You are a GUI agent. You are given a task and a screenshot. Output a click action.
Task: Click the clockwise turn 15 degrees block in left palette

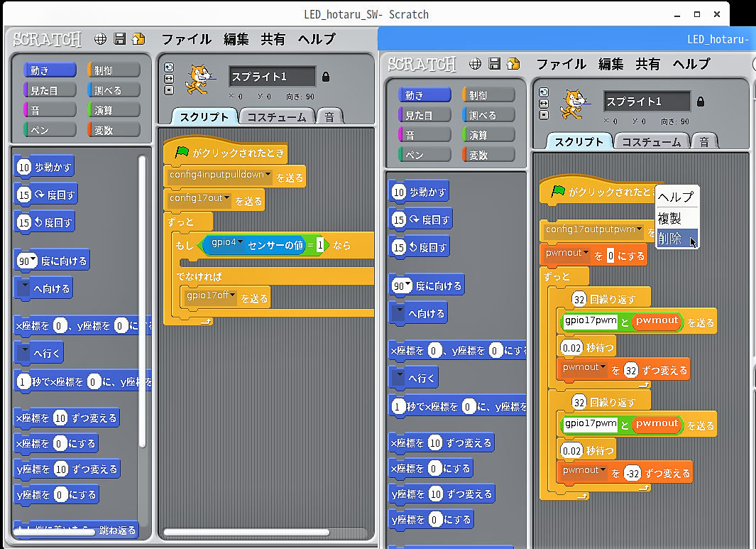(46, 195)
